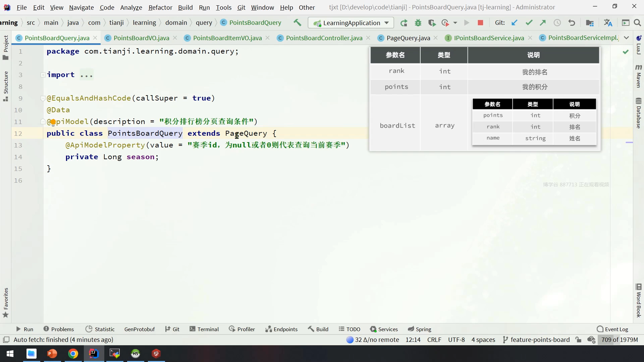Screen dimensions: 644x362
Task: Open the Terminal tool window
Action: [204, 329]
